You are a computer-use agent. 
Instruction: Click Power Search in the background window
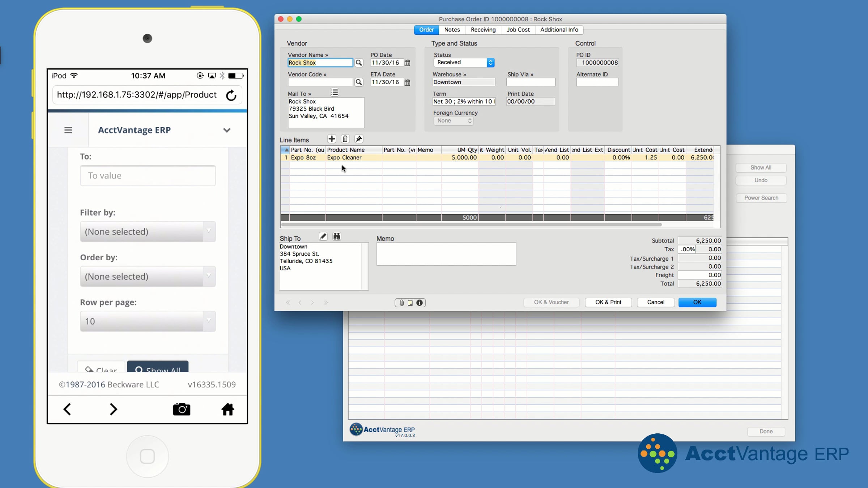(x=761, y=198)
